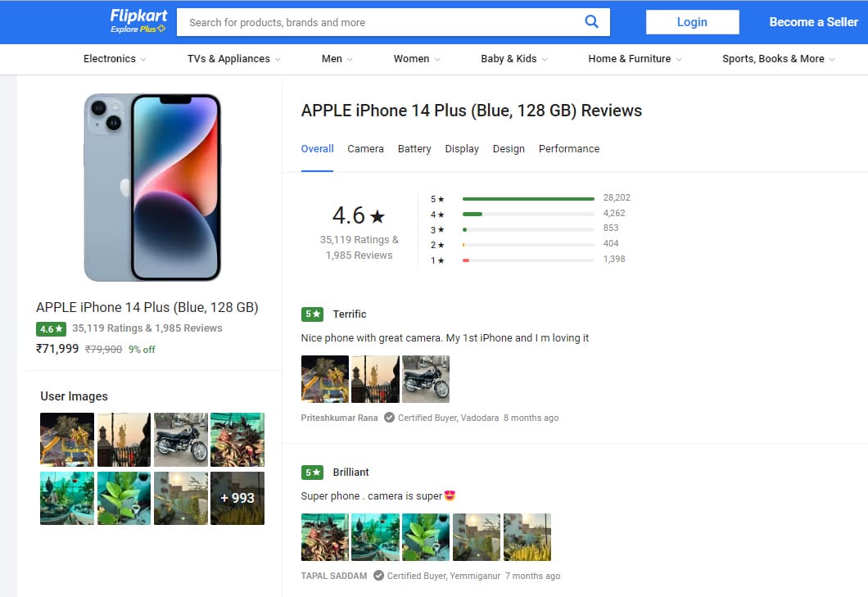Expand the TVs & Appliances menu
868x597 pixels.
(x=233, y=59)
